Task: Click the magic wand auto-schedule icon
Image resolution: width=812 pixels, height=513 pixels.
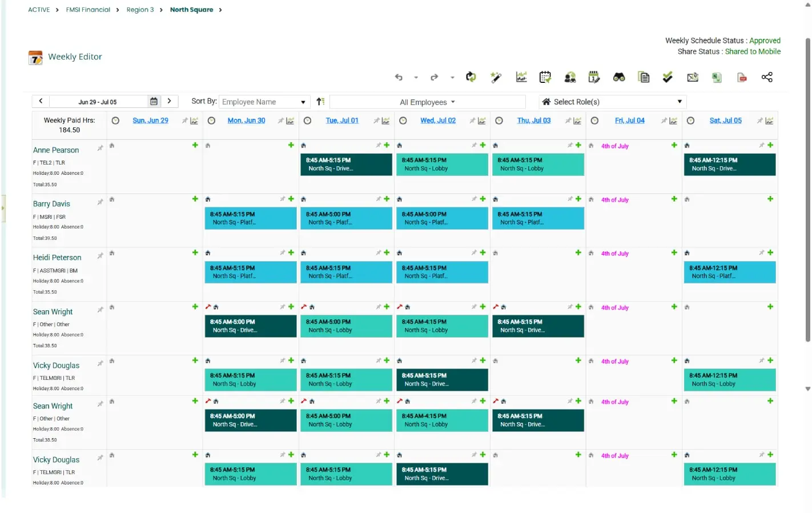Action: click(496, 77)
